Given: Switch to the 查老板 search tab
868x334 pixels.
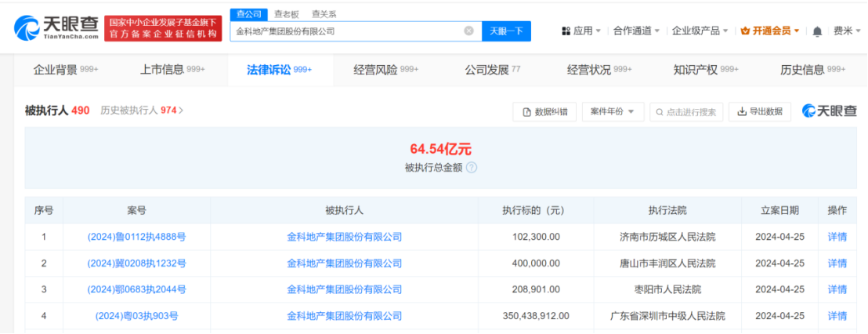Looking at the screenshot, I should coord(286,14).
